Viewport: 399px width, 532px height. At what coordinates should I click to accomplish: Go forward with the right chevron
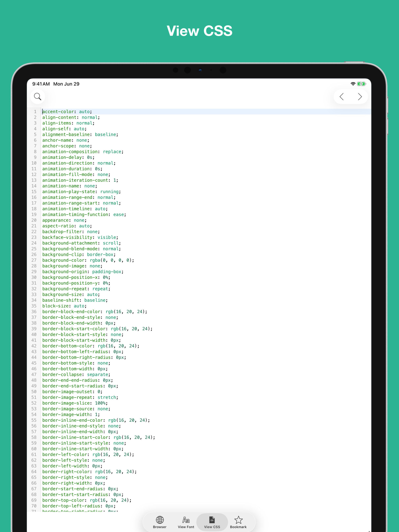click(360, 97)
